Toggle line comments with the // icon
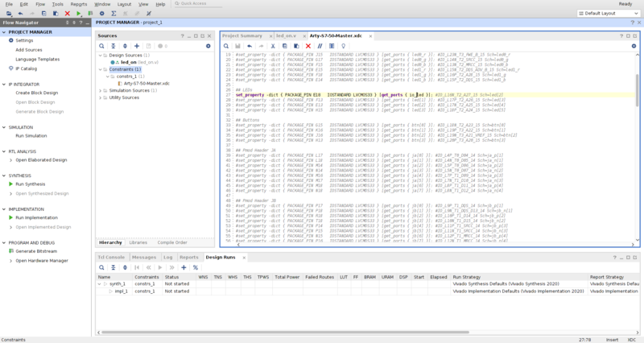The width and height of the screenshot is (644, 343). (320, 46)
